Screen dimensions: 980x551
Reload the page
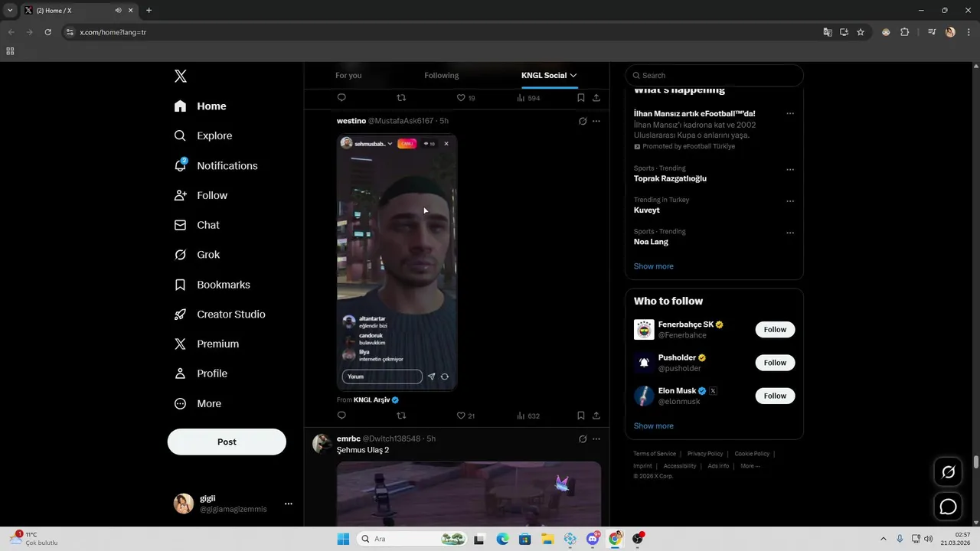(47, 32)
